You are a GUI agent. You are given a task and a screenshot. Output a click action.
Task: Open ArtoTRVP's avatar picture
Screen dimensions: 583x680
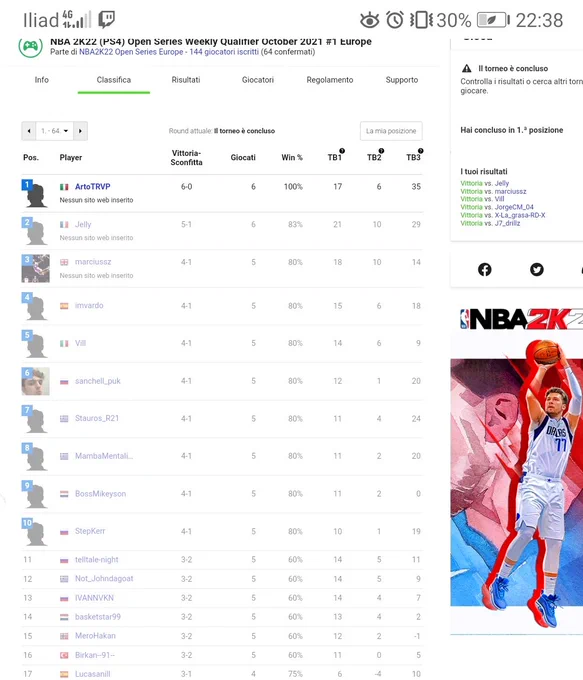tap(36, 194)
